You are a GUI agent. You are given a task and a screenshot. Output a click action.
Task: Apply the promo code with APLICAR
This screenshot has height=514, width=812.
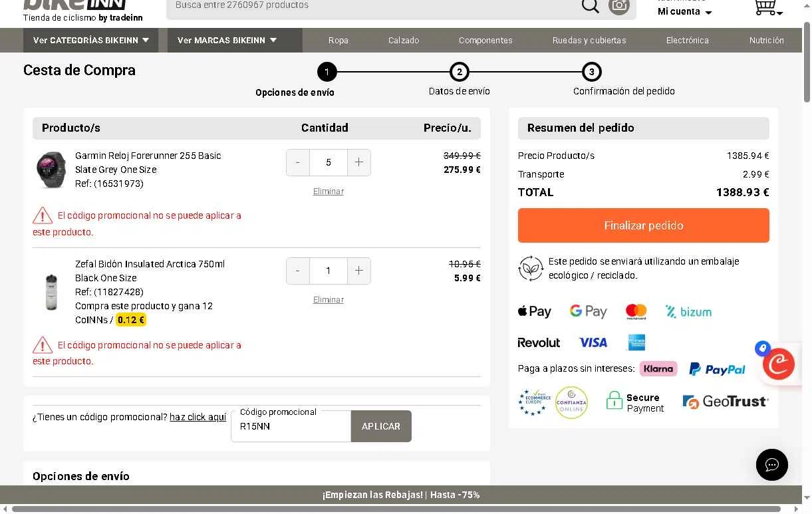click(381, 426)
